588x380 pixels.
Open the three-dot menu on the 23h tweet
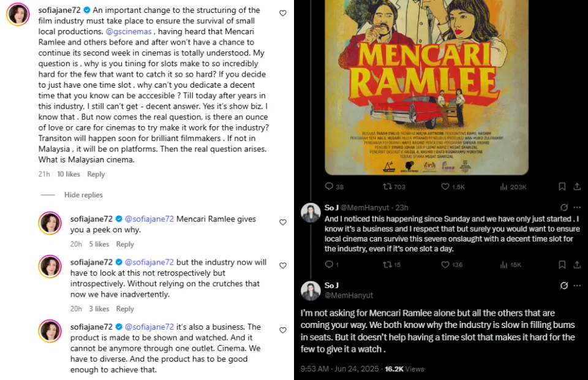pyautogui.click(x=577, y=207)
